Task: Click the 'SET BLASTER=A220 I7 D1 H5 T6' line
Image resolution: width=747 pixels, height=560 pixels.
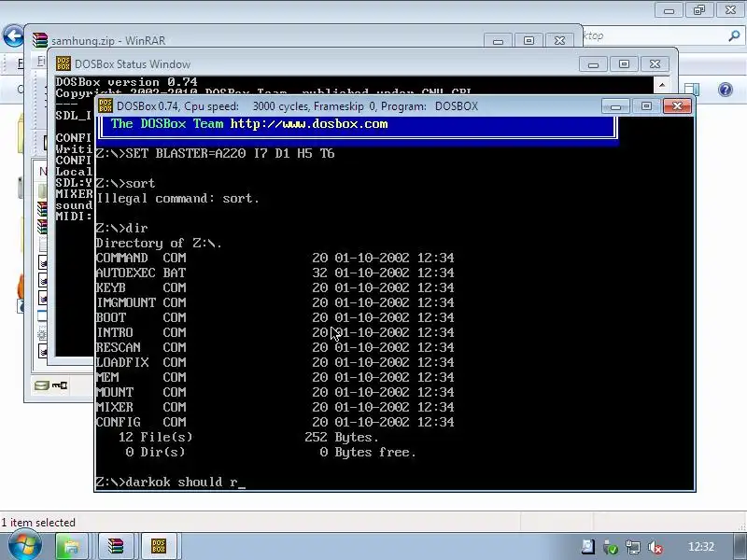Action: (216, 153)
